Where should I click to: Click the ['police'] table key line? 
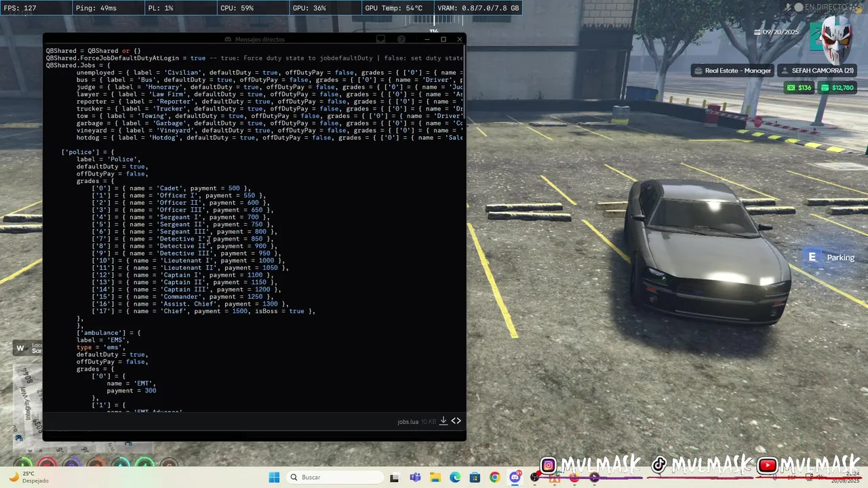(x=88, y=152)
